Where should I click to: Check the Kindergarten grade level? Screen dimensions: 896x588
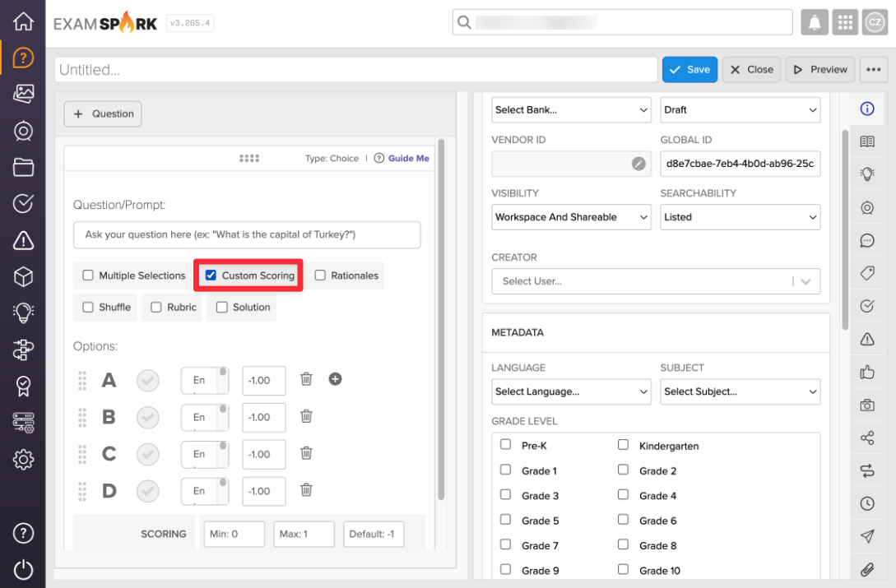tap(623, 445)
